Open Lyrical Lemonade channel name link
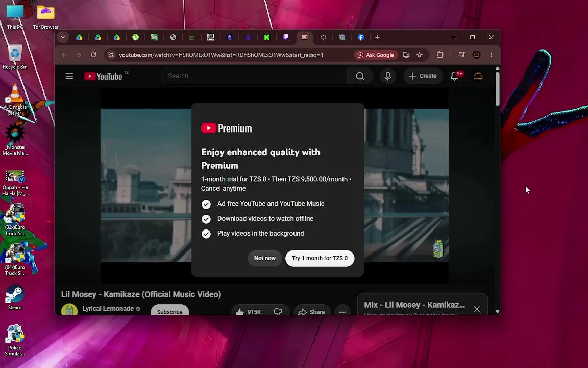Screen dimensions: 588x368 coord(108,308)
